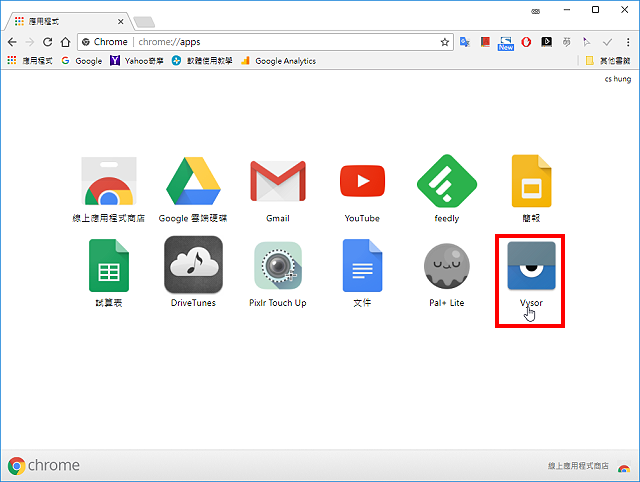Viewport: 640px width, 482px height.
Task: Open the yellow Google Slides app
Action: pyautogui.click(x=531, y=181)
